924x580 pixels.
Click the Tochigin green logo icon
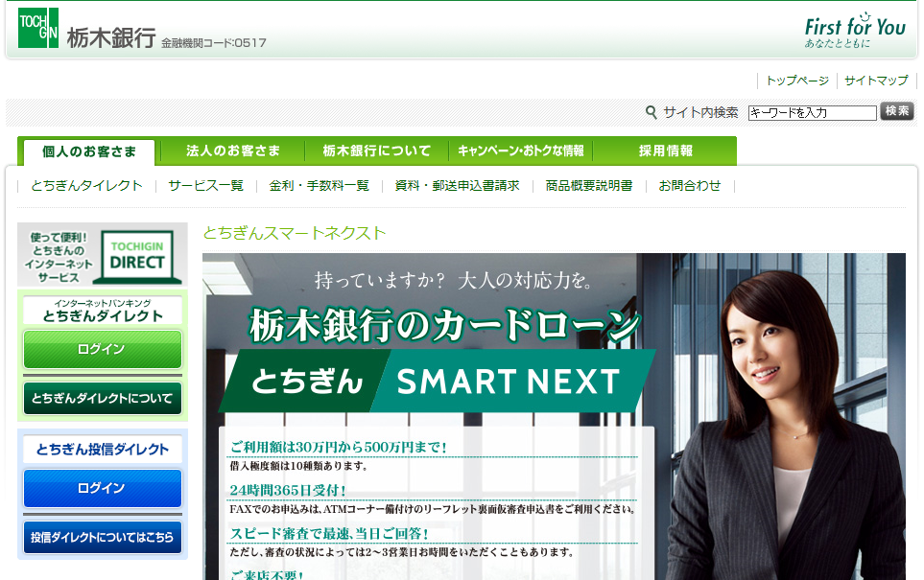click(38, 28)
